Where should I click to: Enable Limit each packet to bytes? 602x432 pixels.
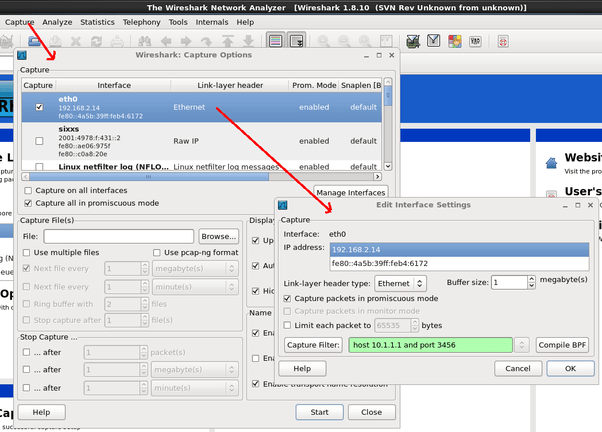click(x=287, y=325)
